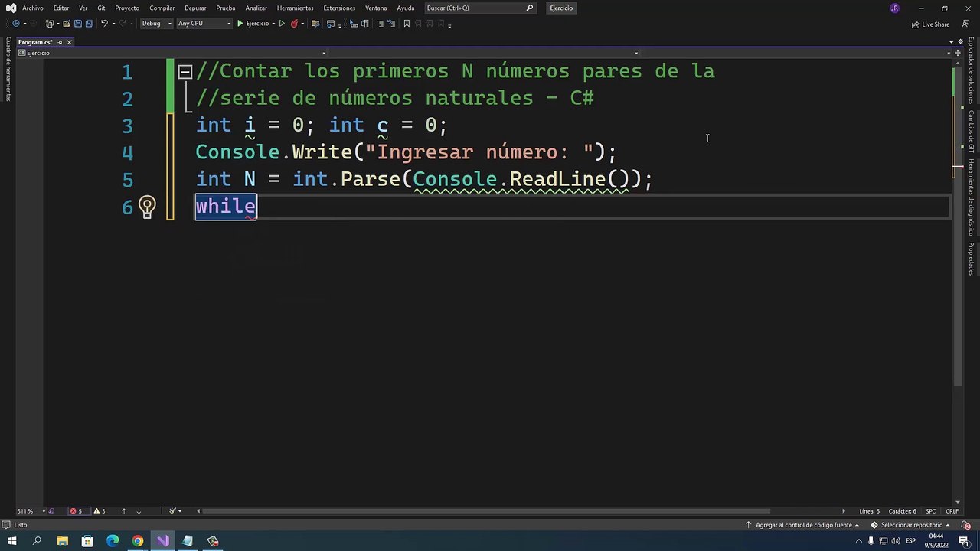980x551 pixels.
Task: Open the Archivo menu
Action: pos(33,8)
